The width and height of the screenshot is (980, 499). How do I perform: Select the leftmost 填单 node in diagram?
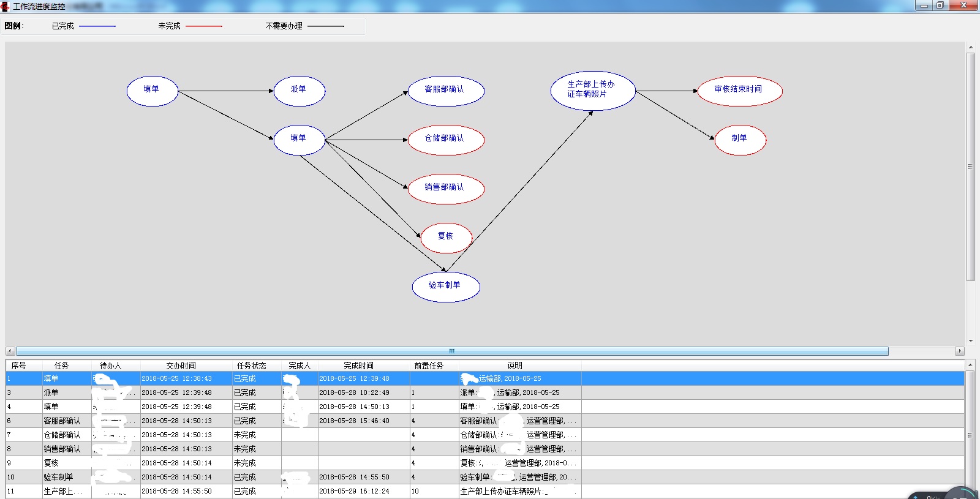click(152, 91)
